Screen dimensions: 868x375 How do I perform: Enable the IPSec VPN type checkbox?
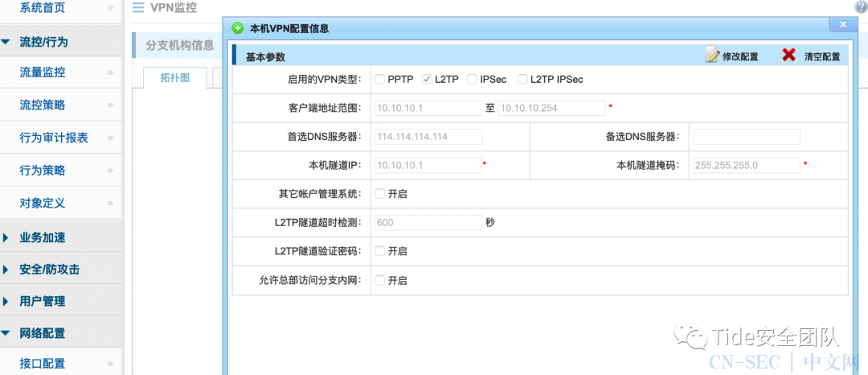(472, 79)
